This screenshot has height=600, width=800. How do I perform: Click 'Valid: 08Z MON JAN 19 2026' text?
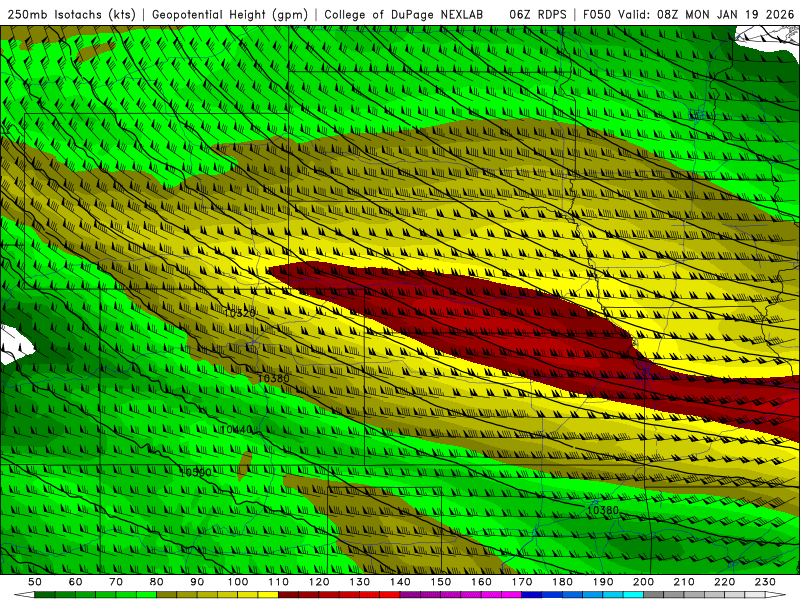pos(706,15)
